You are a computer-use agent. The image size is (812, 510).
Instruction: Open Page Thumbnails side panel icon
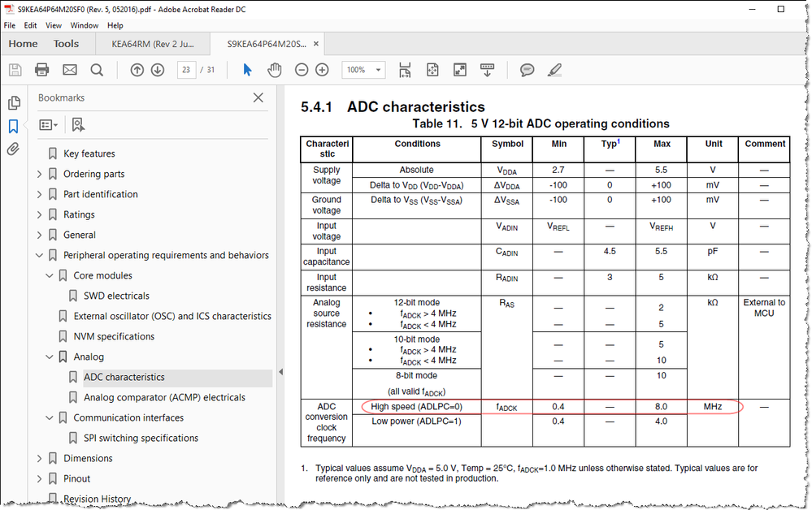tap(14, 103)
